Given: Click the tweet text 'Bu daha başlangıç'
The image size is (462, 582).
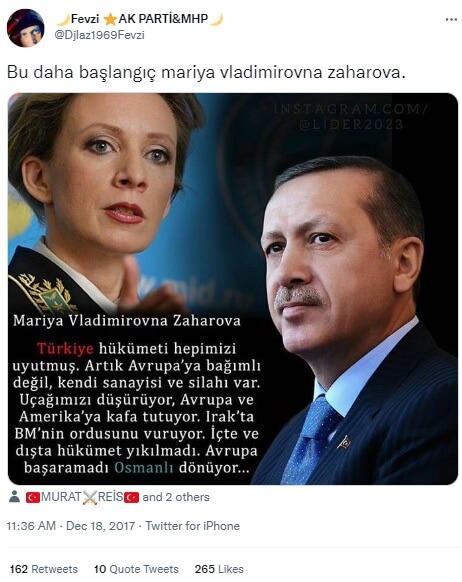Looking at the screenshot, I should click(x=82, y=73).
